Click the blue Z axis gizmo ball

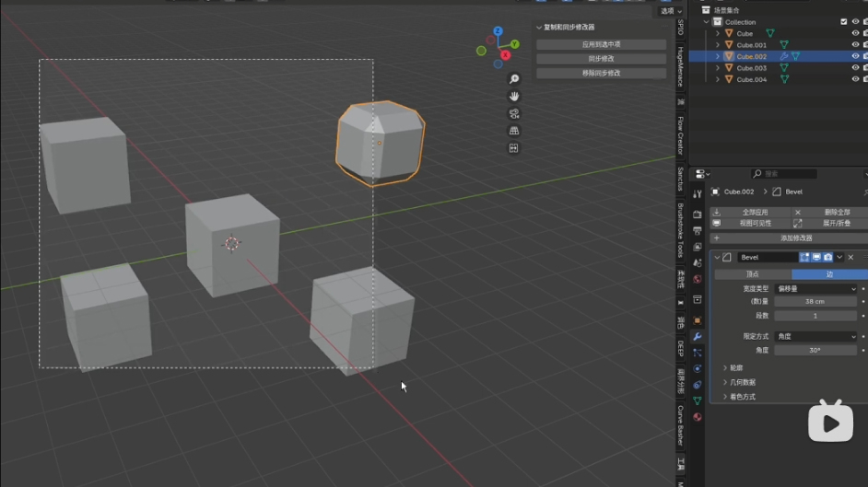tap(498, 31)
